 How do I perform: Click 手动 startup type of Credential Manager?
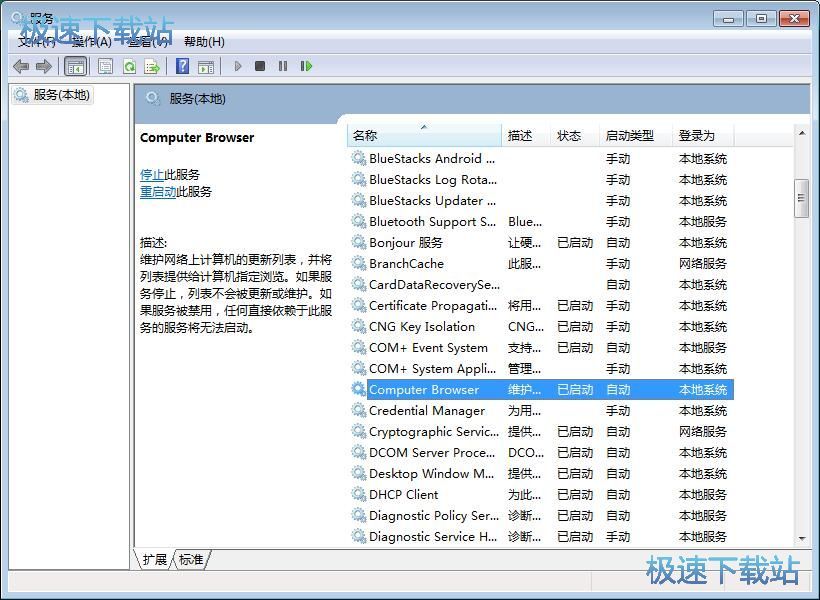(x=618, y=411)
